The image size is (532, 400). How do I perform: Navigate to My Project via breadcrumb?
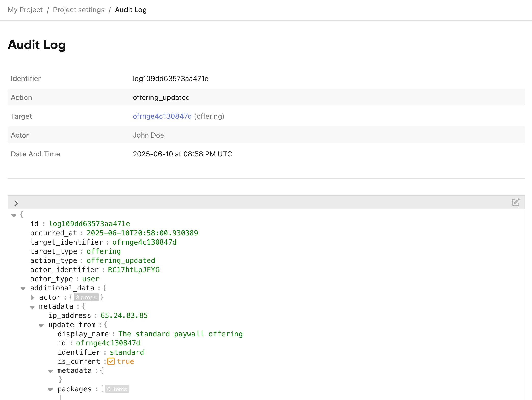(25, 10)
